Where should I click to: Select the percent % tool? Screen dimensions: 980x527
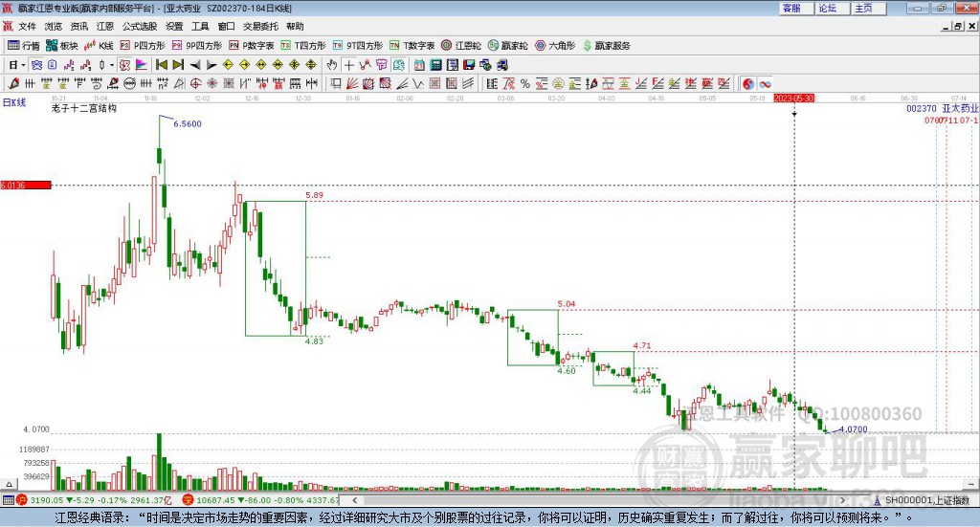click(x=525, y=83)
